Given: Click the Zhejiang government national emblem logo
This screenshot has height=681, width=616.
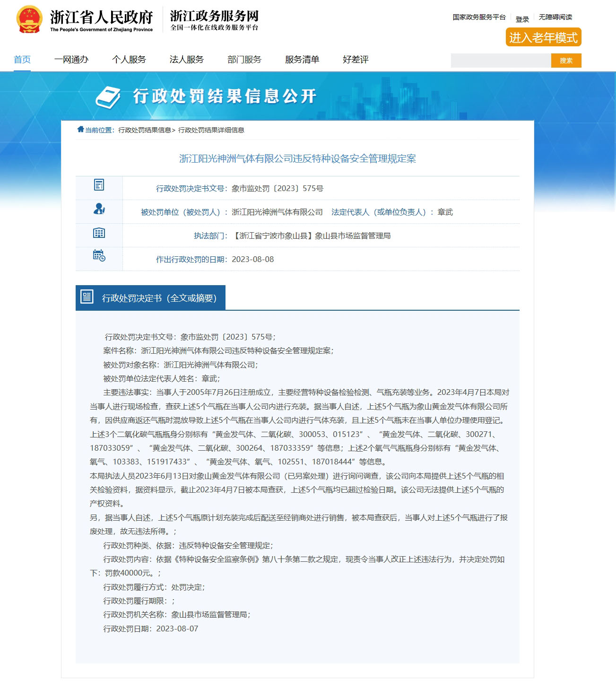Looking at the screenshot, I should (x=29, y=19).
